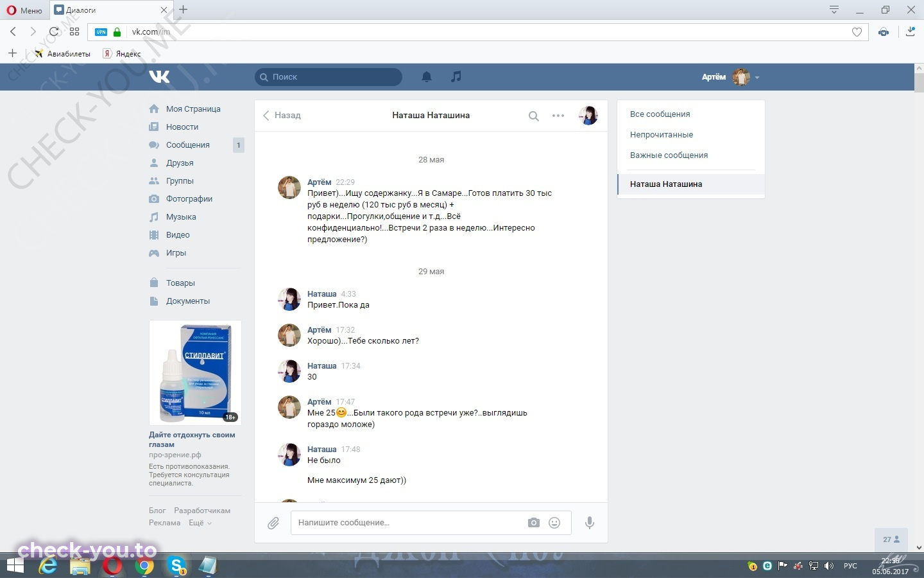Select the Непрочитанные filter
The height and width of the screenshot is (578, 924).
point(662,135)
